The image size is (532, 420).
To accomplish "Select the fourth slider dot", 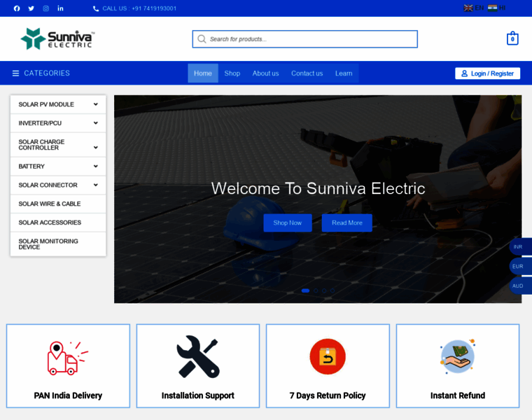I will pos(332,290).
